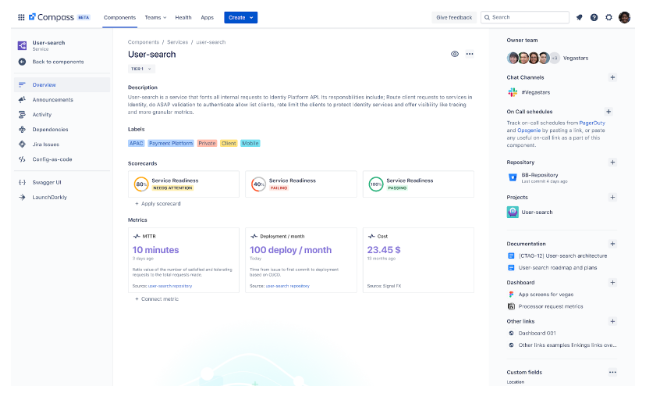Click Apply scorecard
This screenshot has width=645, height=394.
(158, 204)
